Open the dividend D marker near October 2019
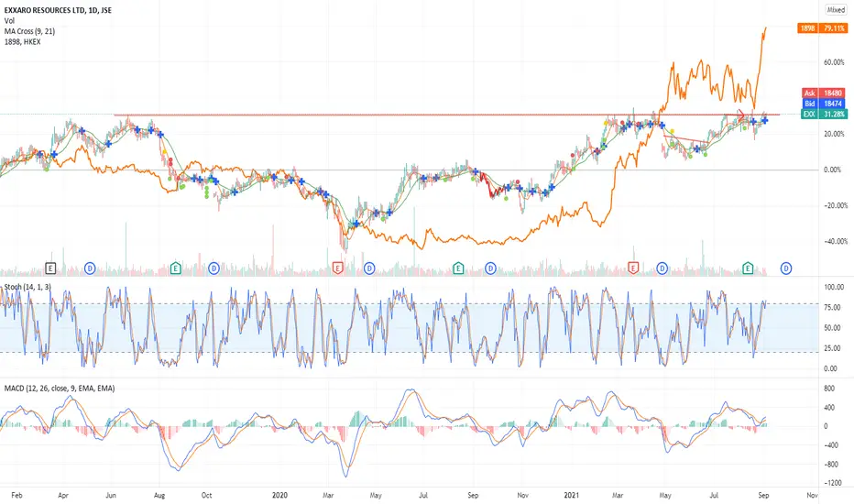This screenshot has width=854, height=504. [214, 268]
